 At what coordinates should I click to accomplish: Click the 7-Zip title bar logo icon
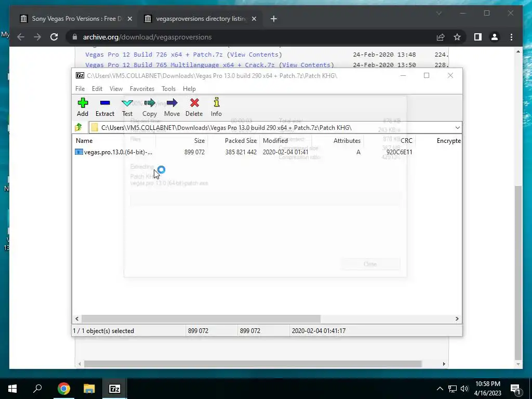pos(80,76)
